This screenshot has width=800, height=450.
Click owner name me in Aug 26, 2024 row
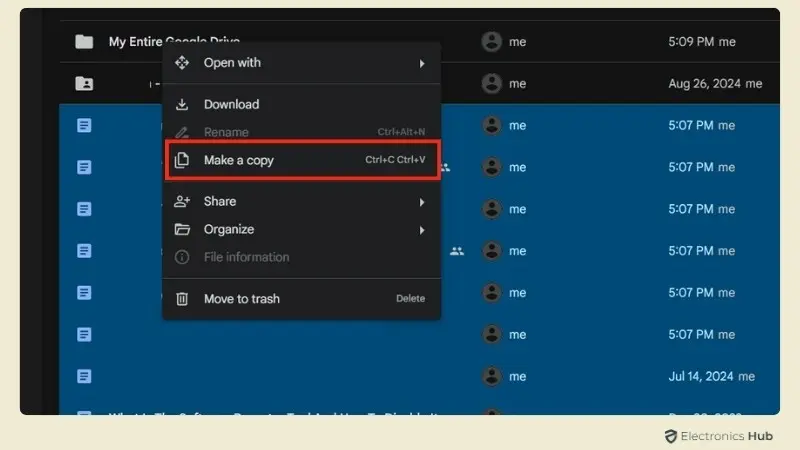517,84
